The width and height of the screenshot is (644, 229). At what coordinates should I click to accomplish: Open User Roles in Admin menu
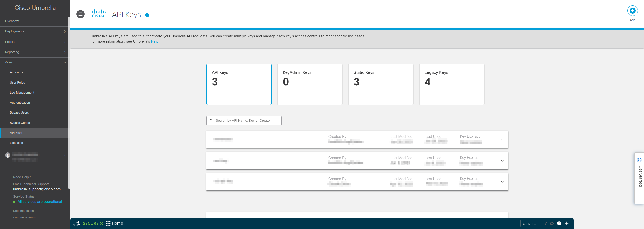tap(17, 83)
